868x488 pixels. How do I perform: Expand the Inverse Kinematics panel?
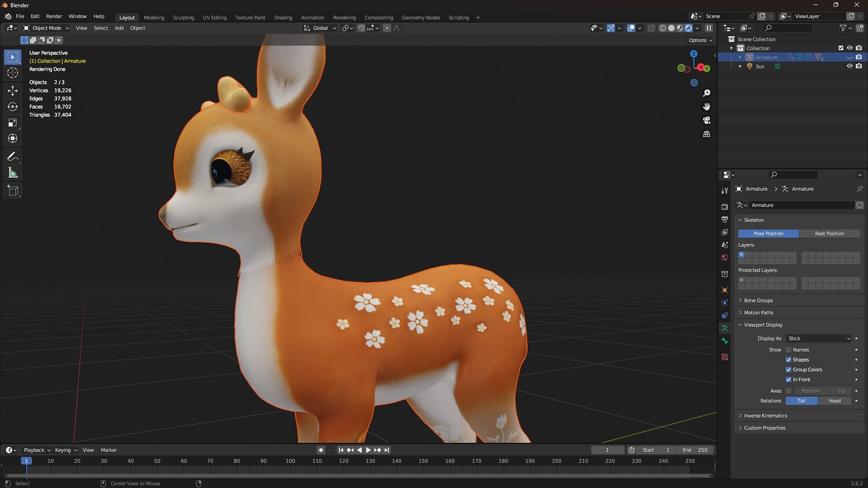(x=765, y=416)
